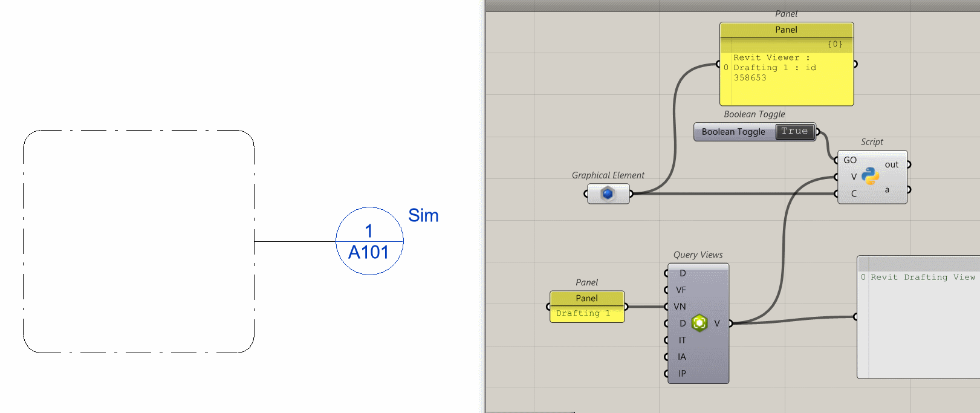Screen dimensions: 980x413
Task: Click the small Panel title above Drafting 1
Action: tap(586, 298)
